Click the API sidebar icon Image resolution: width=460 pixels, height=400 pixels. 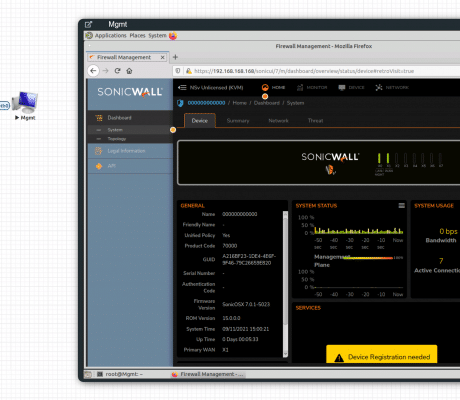(99, 166)
